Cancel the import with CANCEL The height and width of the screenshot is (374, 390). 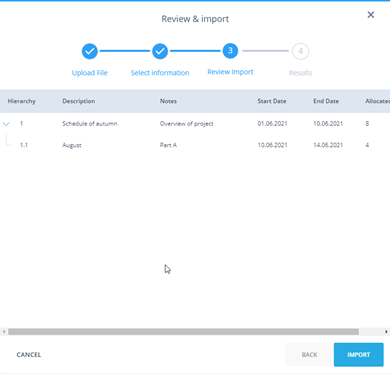pyautogui.click(x=29, y=355)
